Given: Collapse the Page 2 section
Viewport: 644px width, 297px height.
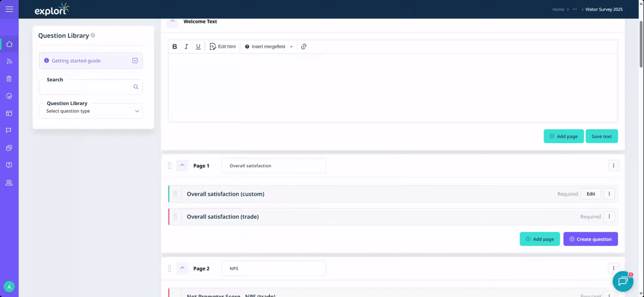Looking at the screenshot, I should [182, 268].
